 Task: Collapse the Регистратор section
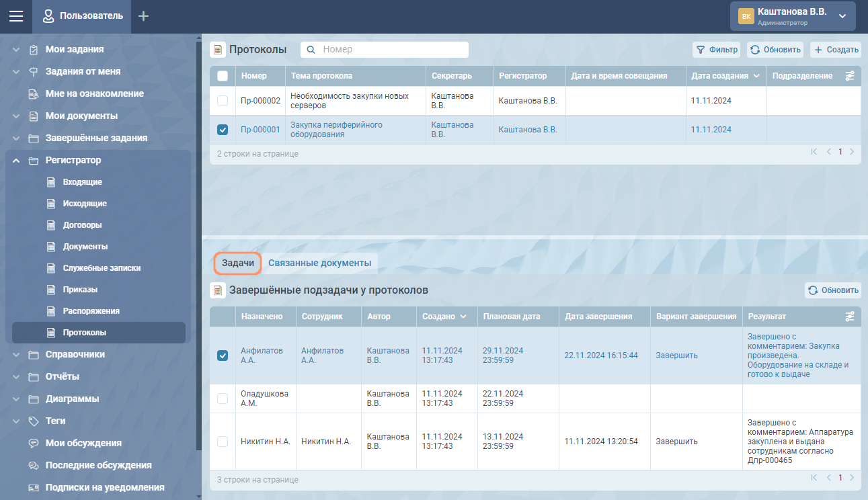(16, 161)
